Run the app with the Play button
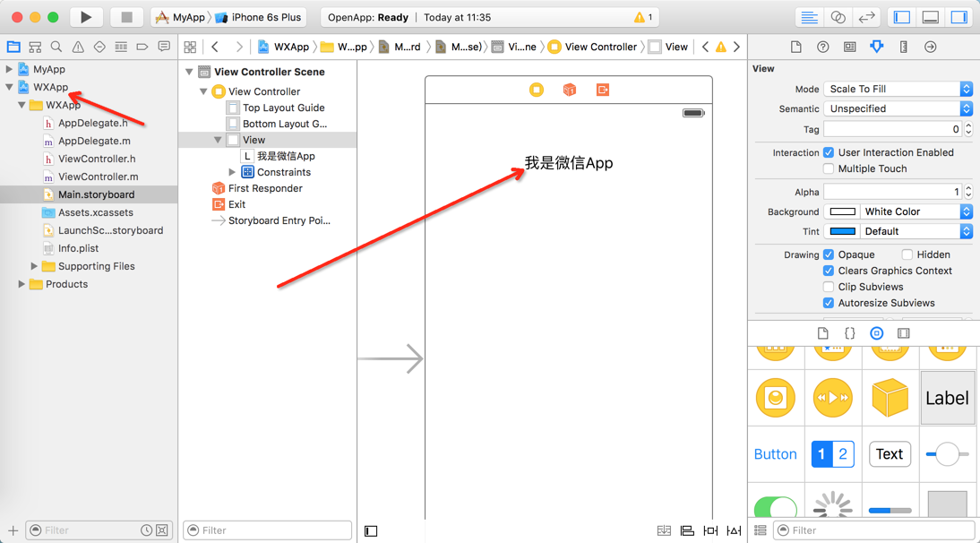 click(86, 18)
